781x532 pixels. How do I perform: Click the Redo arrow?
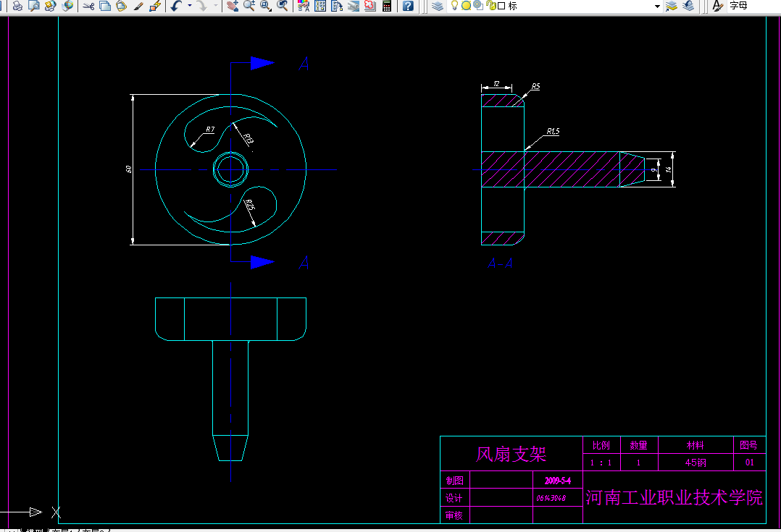tap(201, 6)
